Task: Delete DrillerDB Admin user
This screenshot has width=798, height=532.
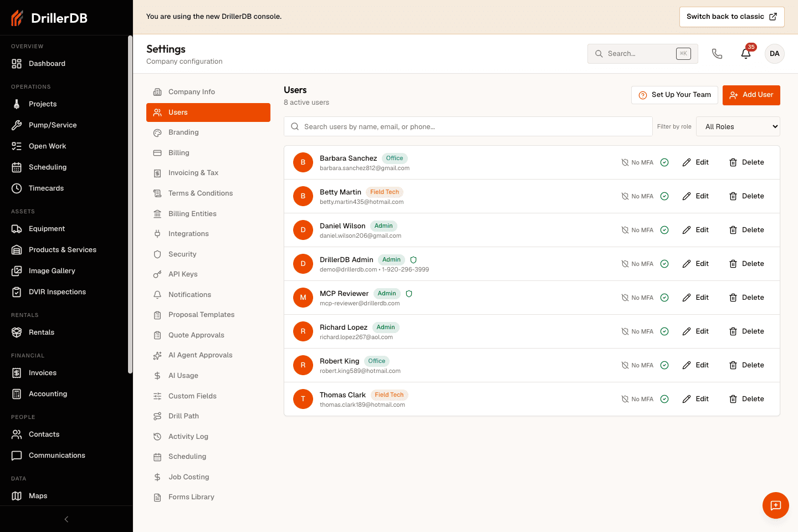Action: tap(746, 264)
